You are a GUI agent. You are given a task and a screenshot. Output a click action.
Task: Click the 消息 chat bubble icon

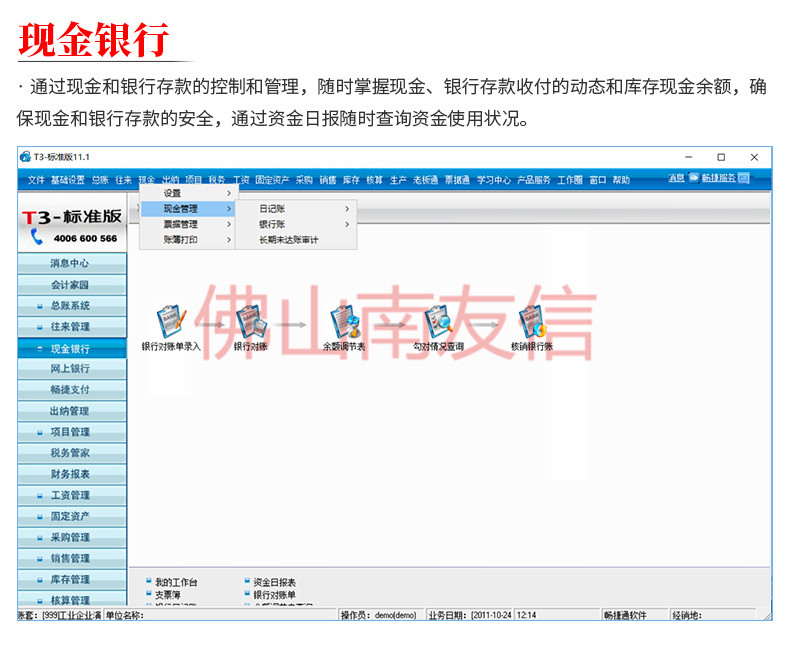[x=694, y=177]
